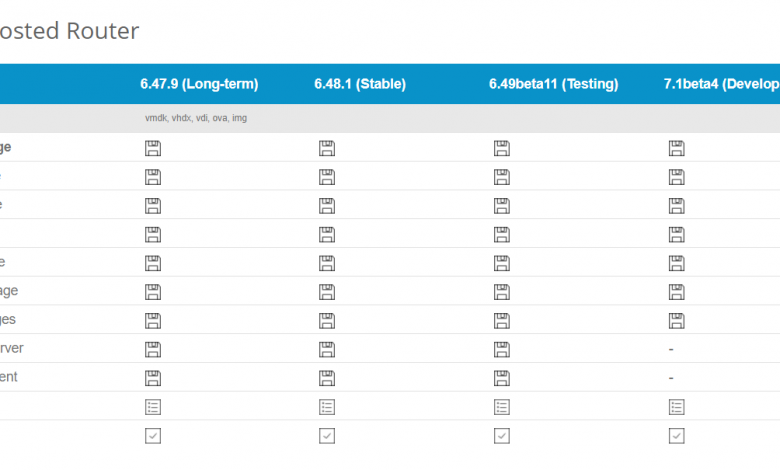Click the 7.1beta4 download icon in the row ending "ges"
The image size is (780, 470).
[x=676, y=320]
